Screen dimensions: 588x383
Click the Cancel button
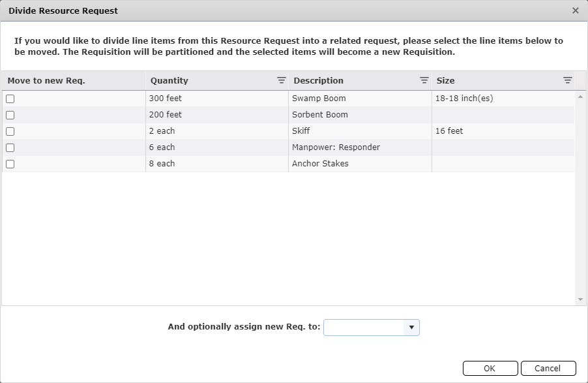coord(548,367)
